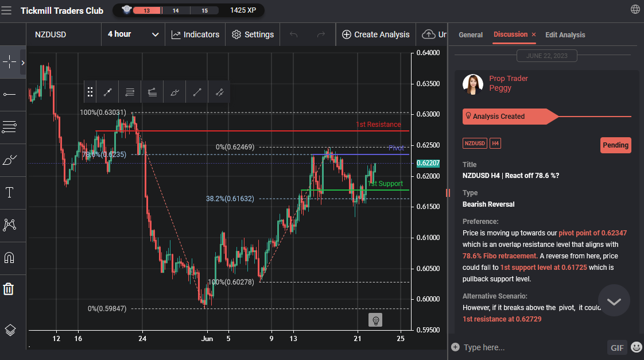Select the horizontal line drawing tool
This screenshot has height=360, width=644.
point(9,95)
